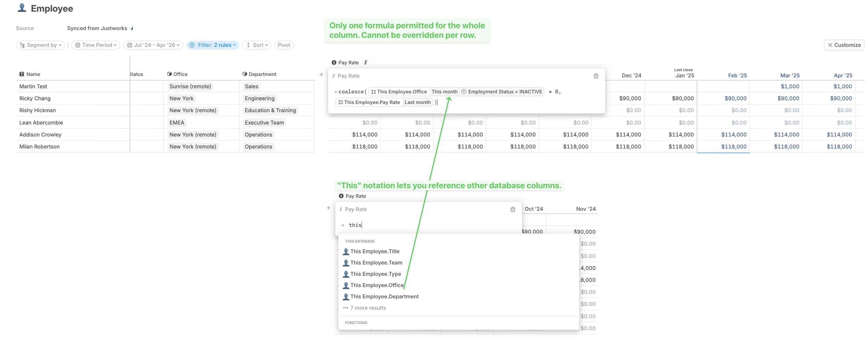Click the Pivot button
This screenshot has height=349, width=868.
pyautogui.click(x=284, y=45)
